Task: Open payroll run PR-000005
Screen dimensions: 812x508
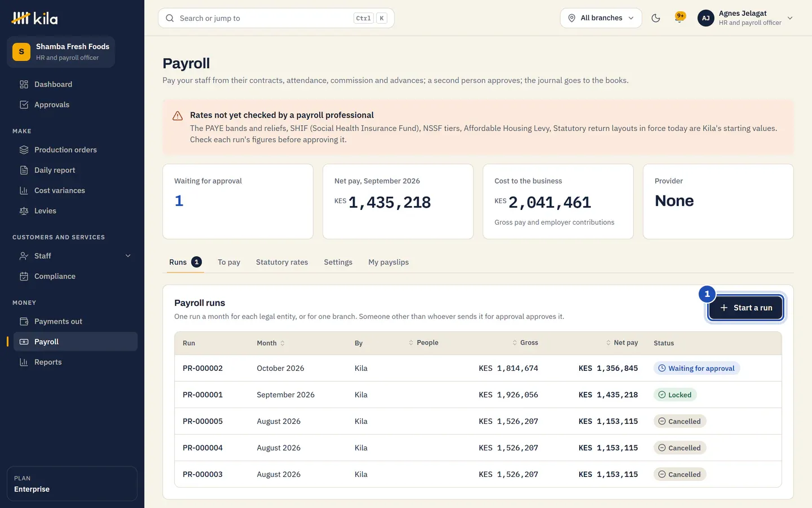Action: 478,421
